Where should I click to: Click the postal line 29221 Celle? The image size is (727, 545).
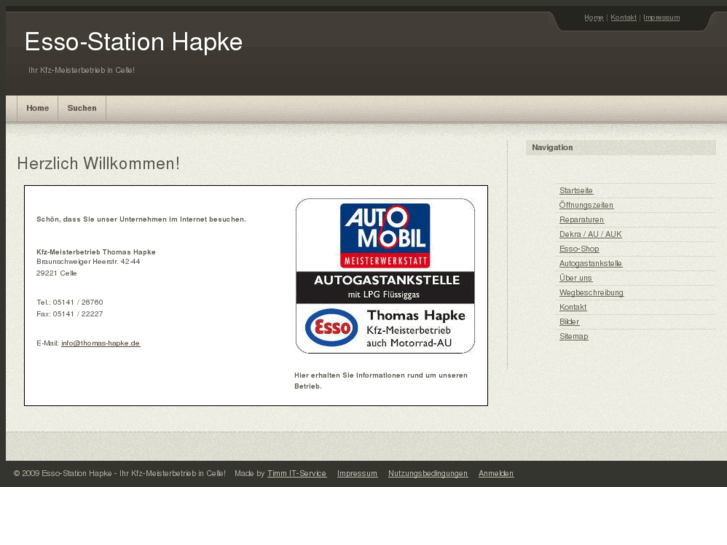click(57, 273)
